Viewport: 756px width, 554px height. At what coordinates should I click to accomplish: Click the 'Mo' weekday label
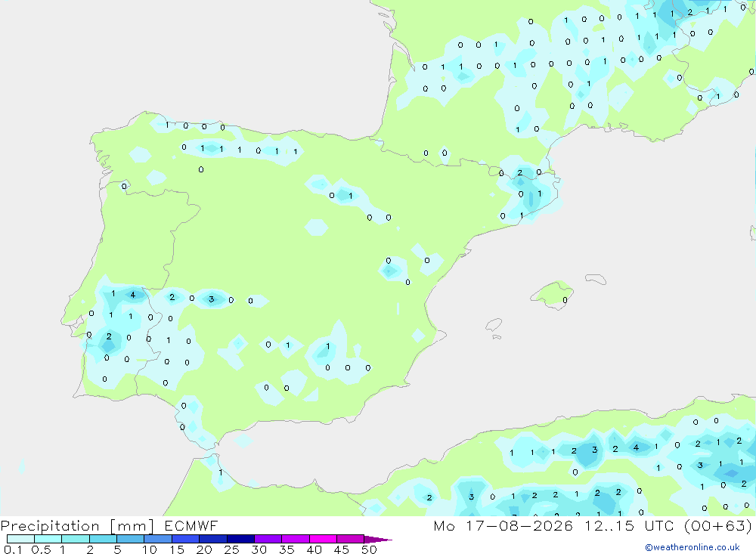click(x=444, y=525)
